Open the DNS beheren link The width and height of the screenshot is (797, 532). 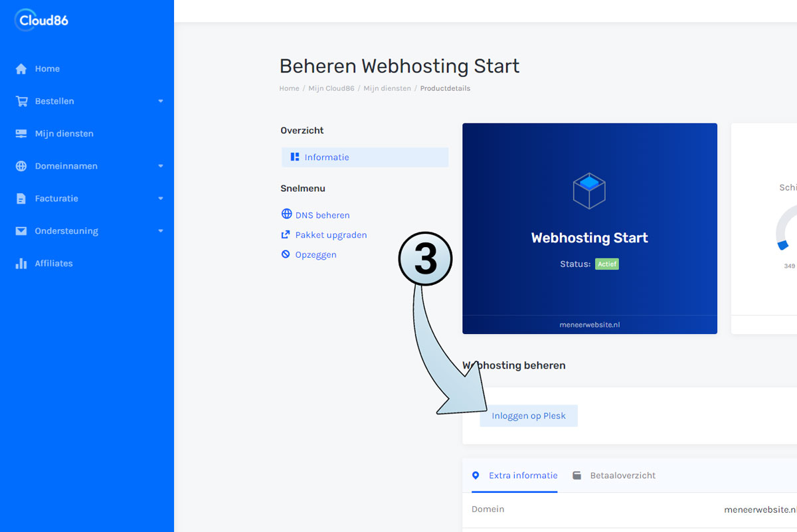322,215
